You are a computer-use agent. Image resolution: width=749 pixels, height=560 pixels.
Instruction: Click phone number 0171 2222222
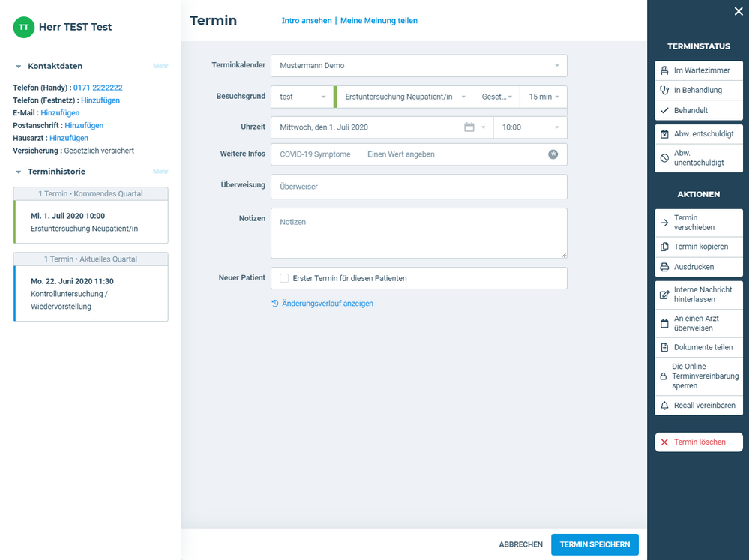(98, 88)
